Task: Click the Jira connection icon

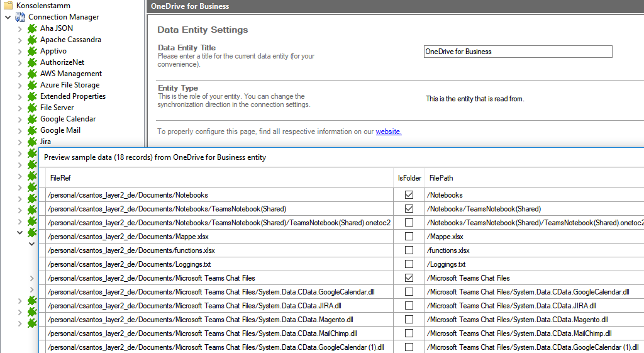Action: [32, 142]
